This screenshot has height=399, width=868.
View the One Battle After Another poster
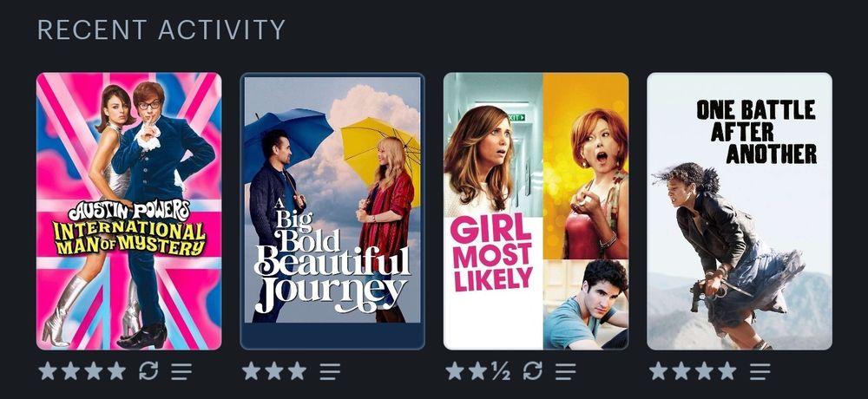tap(739, 212)
